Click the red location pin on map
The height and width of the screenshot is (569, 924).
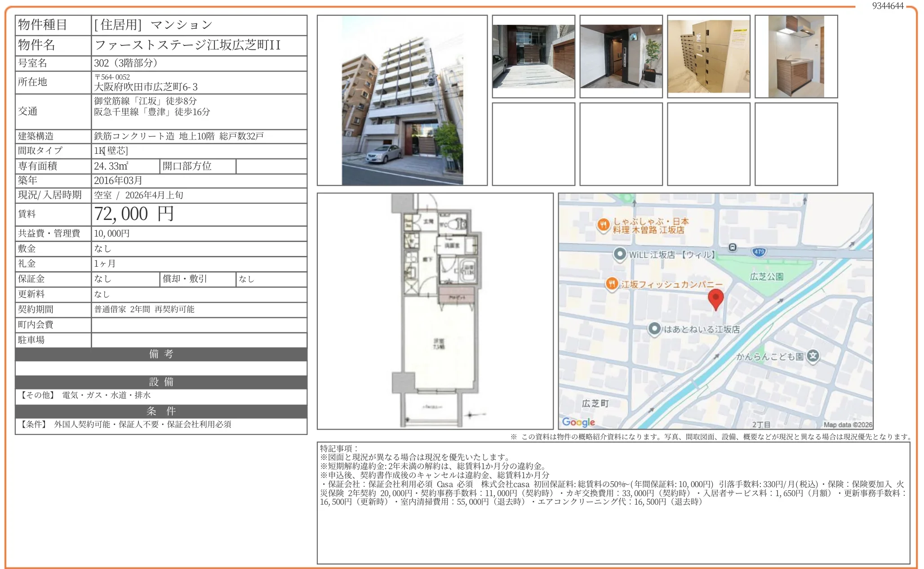(x=715, y=298)
